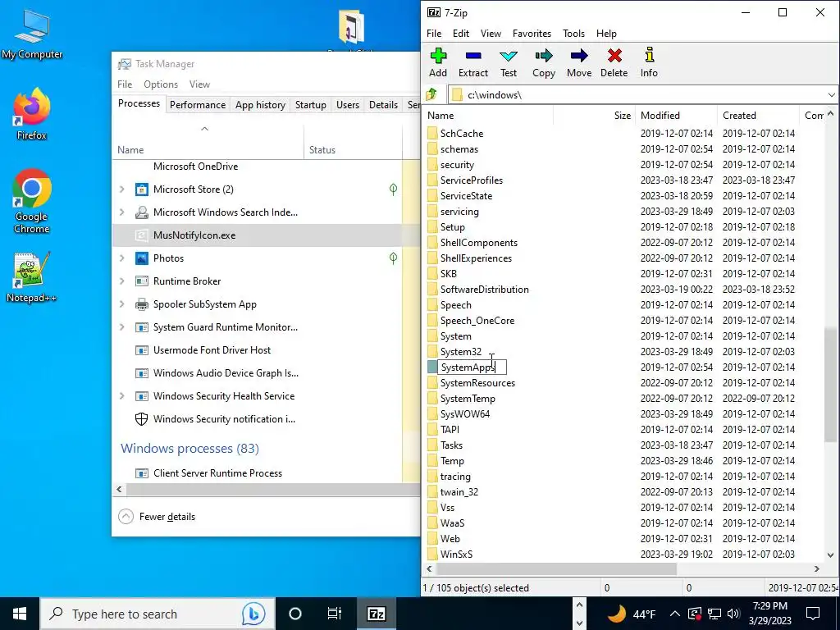Click the Test toolbar icon

pos(509,62)
